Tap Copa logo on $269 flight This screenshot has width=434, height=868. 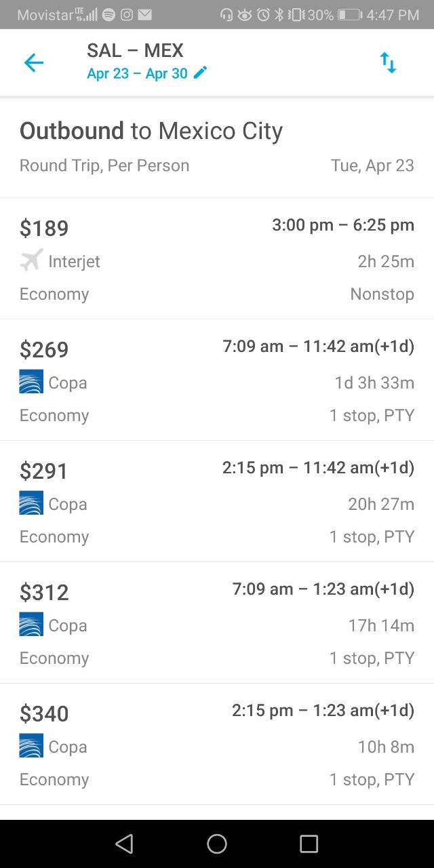[x=31, y=382]
